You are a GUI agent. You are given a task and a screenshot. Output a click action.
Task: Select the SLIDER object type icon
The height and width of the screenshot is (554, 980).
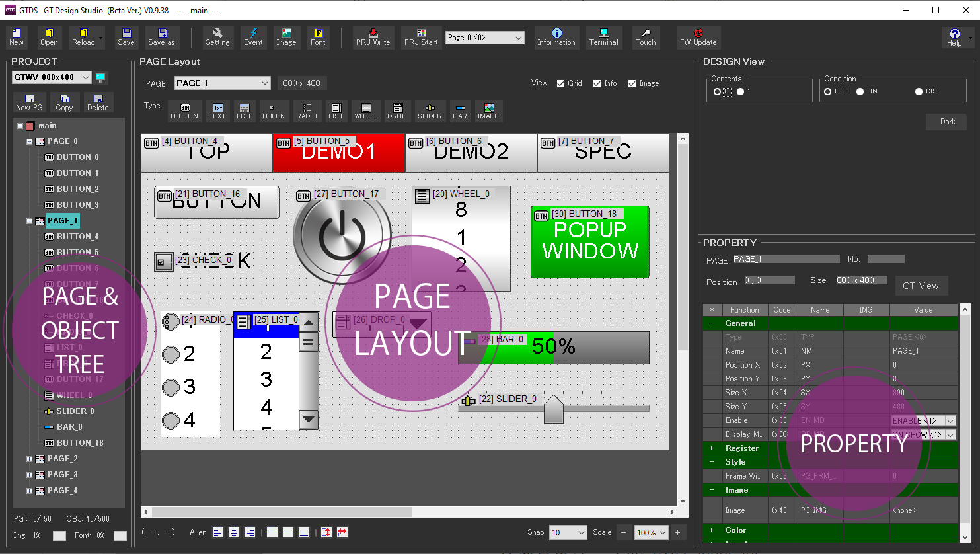point(430,111)
